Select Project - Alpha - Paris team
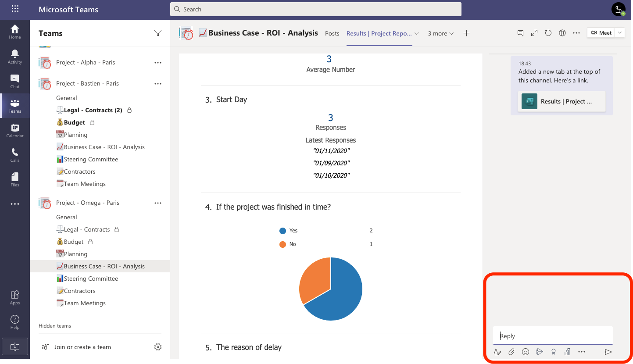Screen dimensions: 633x364 pos(86,62)
